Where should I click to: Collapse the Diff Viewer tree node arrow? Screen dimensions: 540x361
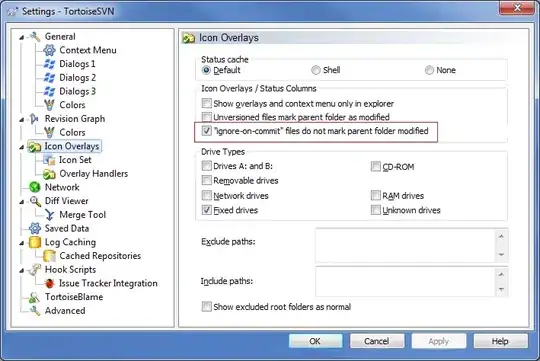[x=22, y=202]
